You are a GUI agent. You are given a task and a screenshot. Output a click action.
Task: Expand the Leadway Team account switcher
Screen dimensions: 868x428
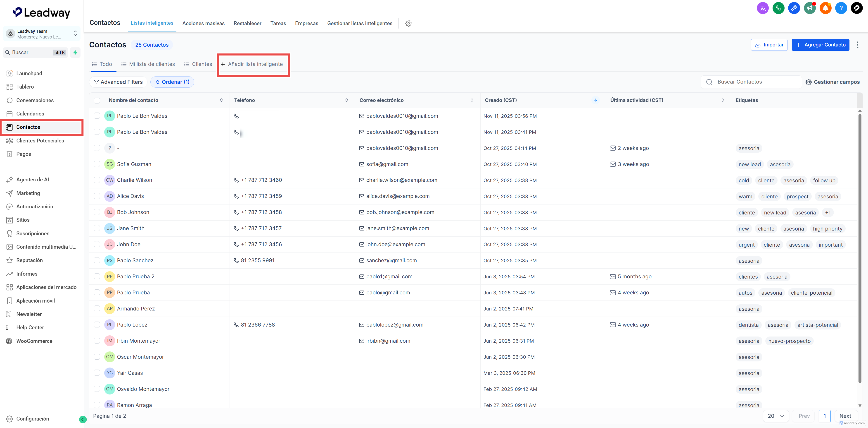(75, 34)
